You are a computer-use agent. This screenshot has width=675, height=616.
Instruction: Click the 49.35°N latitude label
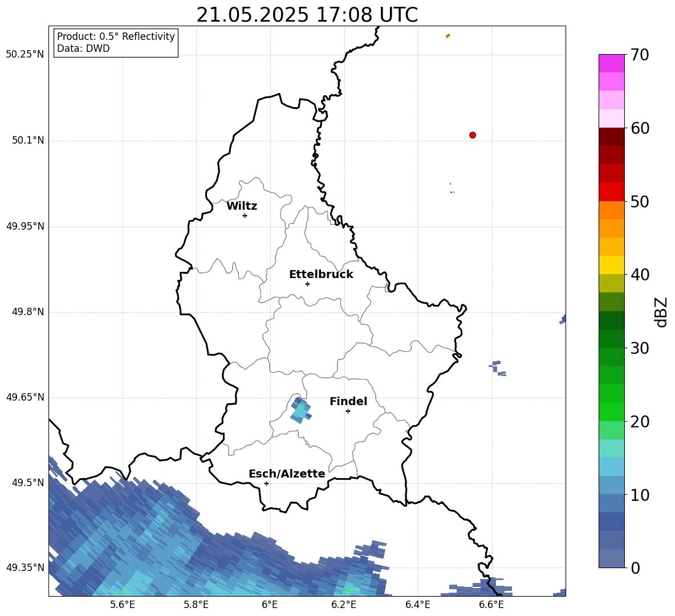pyautogui.click(x=25, y=568)
